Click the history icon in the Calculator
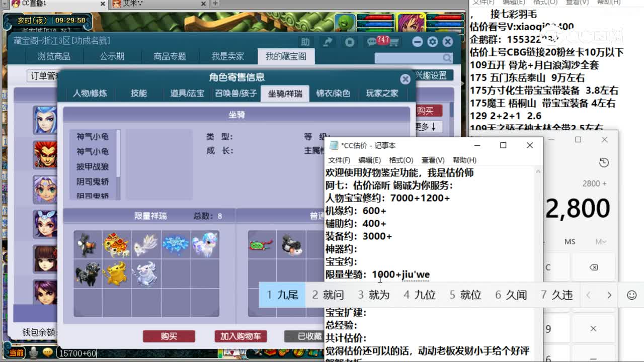The width and height of the screenshot is (644, 362). 604,162
